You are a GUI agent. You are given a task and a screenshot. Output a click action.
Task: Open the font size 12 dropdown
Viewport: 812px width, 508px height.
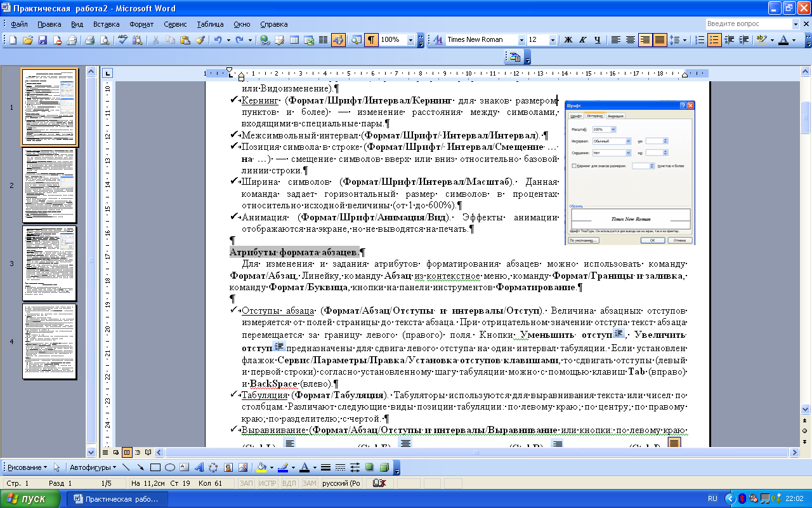[x=553, y=39]
